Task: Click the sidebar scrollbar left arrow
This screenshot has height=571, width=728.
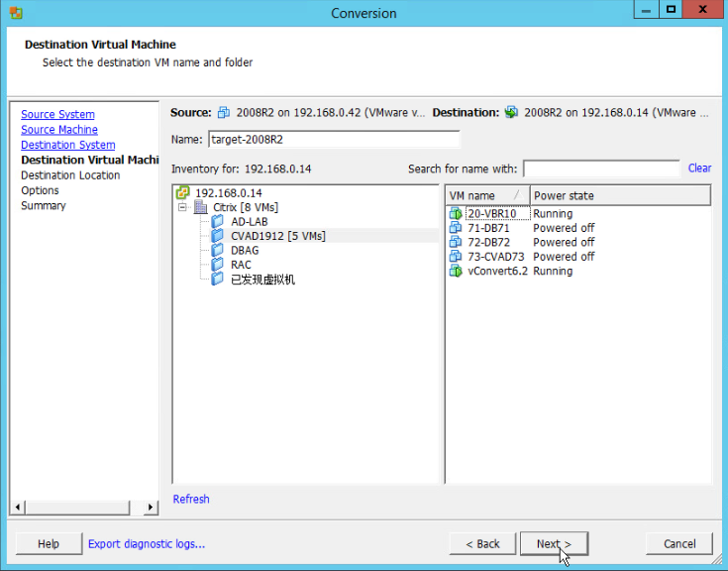Action: 17,507
